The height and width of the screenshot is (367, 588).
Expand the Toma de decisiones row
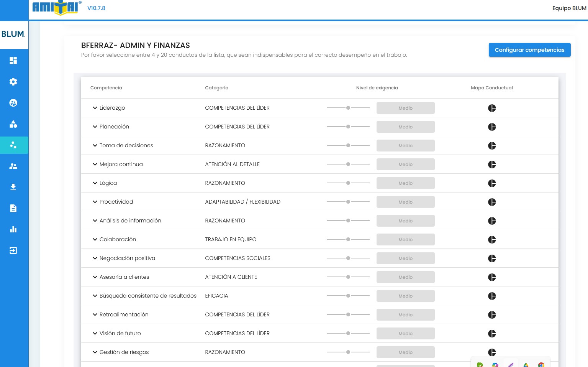coord(95,145)
